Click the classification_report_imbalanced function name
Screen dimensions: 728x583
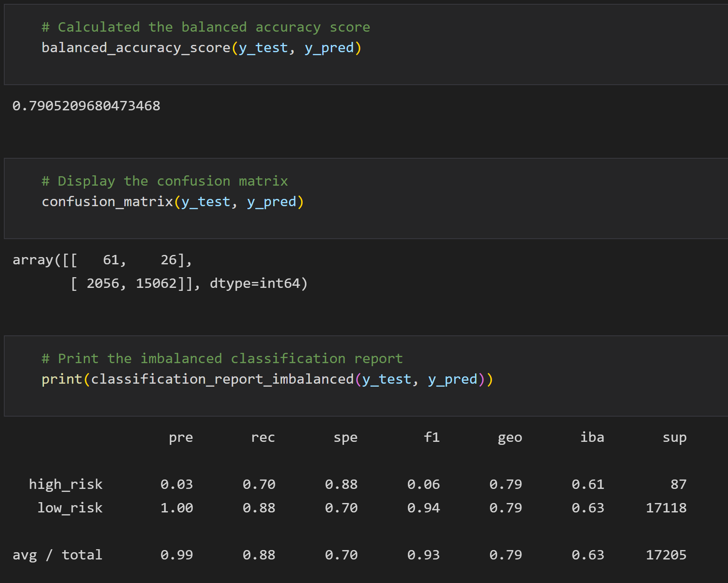[x=222, y=379]
